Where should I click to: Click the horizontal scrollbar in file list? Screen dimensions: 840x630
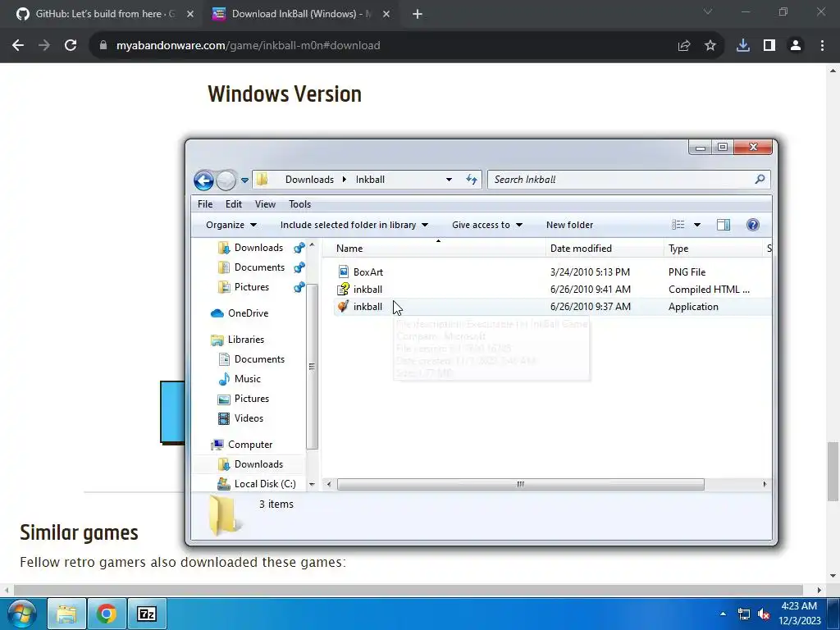[x=520, y=484]
